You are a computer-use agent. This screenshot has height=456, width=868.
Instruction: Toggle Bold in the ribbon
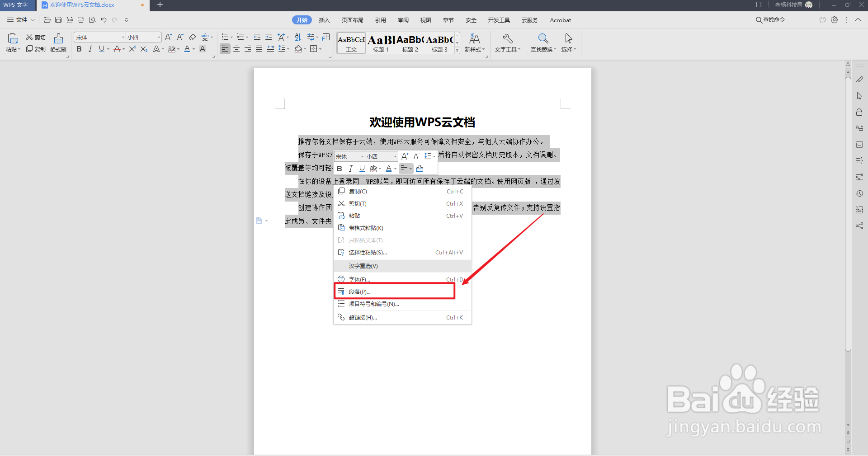click(x=79, y=49)
